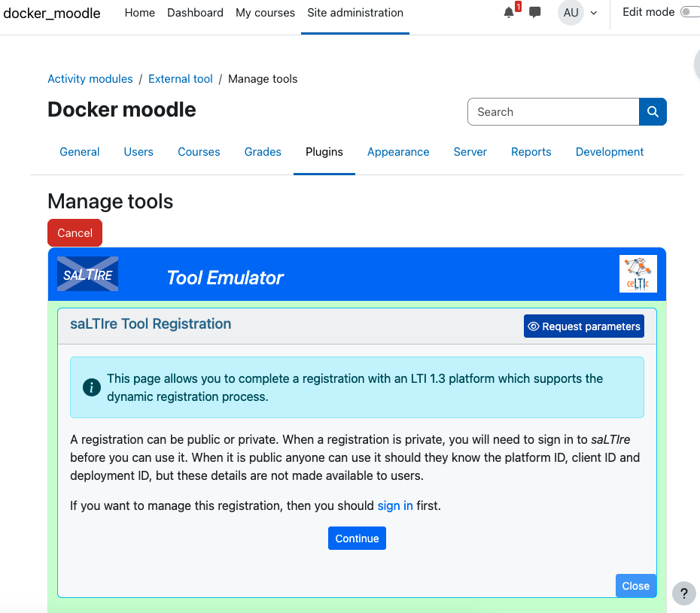Open My courses in top navigation
Image resolution: width=700 pixels, height=613 pixels.
click(265, 13)
